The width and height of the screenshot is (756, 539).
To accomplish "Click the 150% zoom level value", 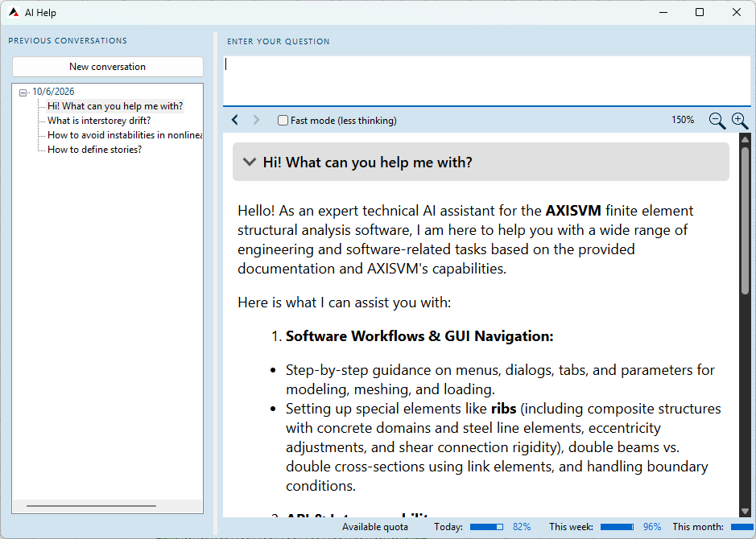I will tap(683, 120).
